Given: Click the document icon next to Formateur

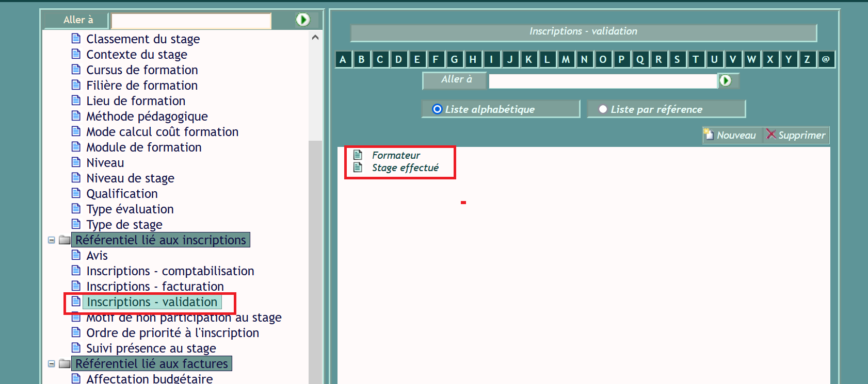Looking at the screenshot, I should [358, 155].
